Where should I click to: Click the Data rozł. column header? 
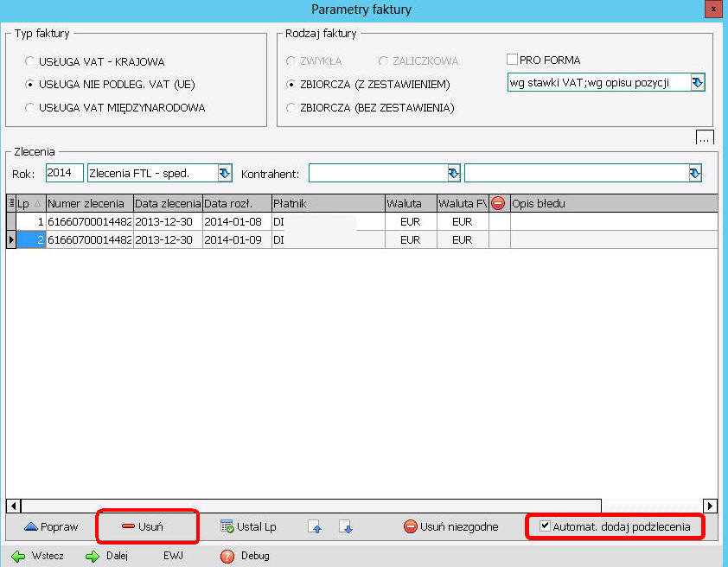tap(237, 203)
